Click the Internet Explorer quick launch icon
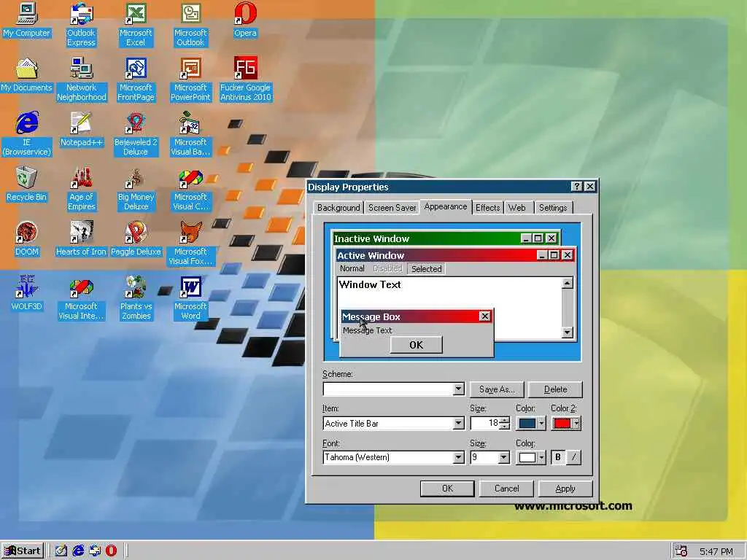The width and height of the screenshot is (747, 560). tap(78, 551)
